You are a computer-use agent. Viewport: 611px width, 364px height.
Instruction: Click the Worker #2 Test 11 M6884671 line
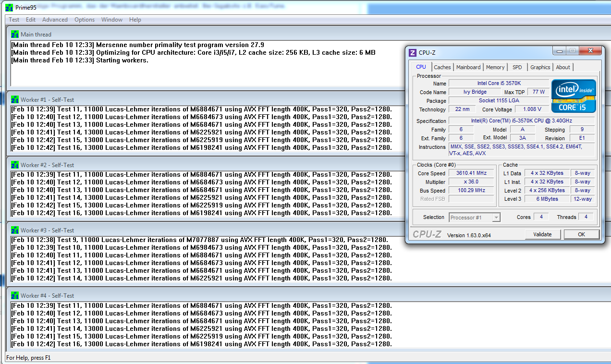pyautogui.click(x=201, y=174)
